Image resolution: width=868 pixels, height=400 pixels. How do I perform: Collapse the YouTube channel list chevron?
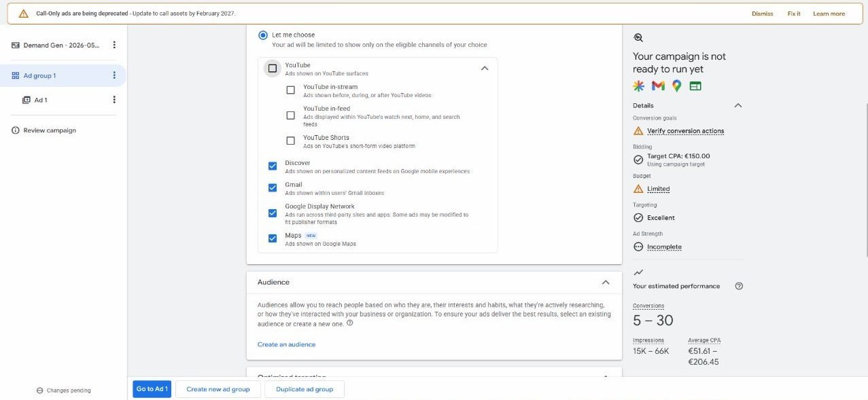[x=485, y=68]
